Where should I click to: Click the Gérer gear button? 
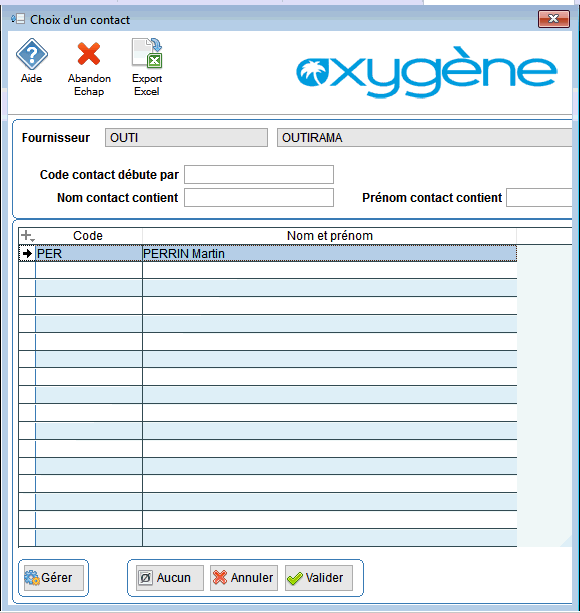click(x=54, y=578)
